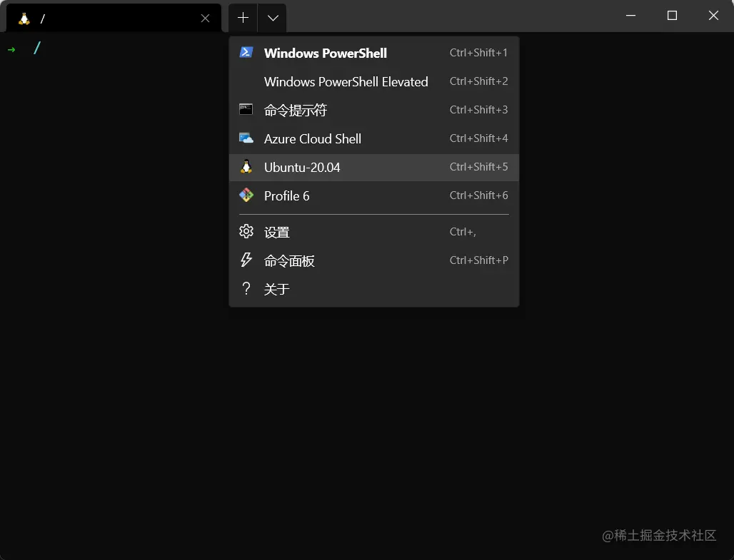Click the lightning bolt icon beside 命令面板
734x560 pixels.
point(246,260)
